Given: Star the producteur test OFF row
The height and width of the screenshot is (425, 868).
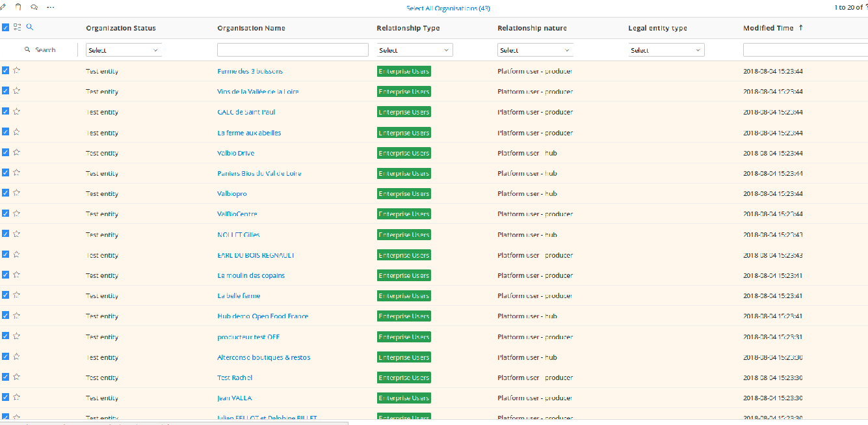Looking at the screenshot, I should tap(17, 336).
